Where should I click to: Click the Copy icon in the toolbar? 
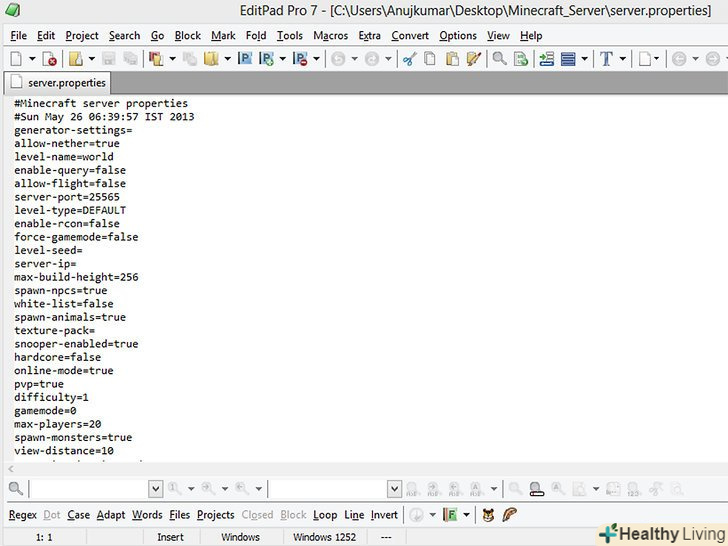[x=430, y=60]
